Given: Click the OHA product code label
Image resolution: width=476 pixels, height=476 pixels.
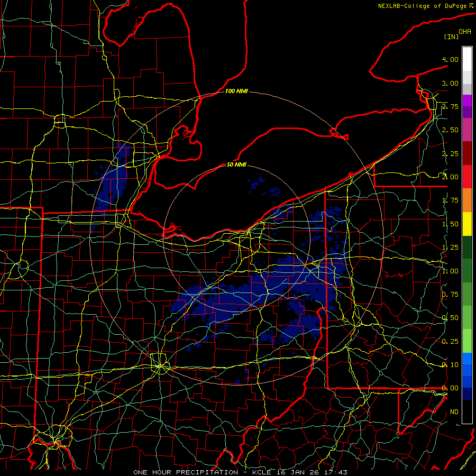Looking at the screenshot, I should point(465,32).
